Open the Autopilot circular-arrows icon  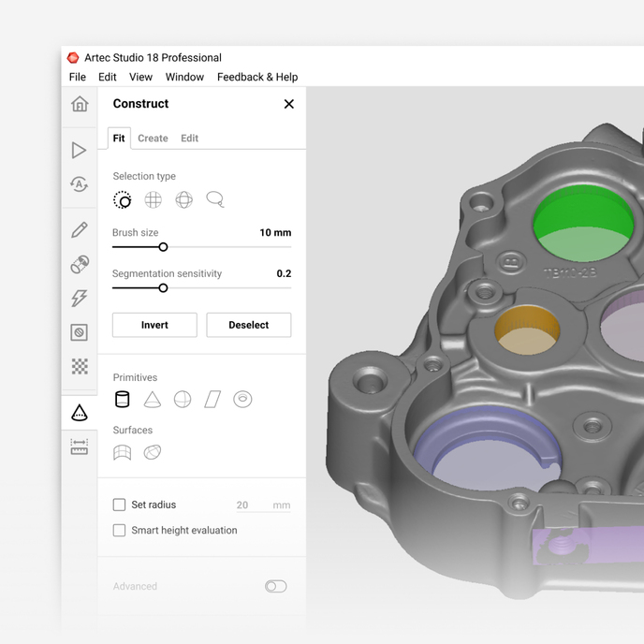point(79,184)
